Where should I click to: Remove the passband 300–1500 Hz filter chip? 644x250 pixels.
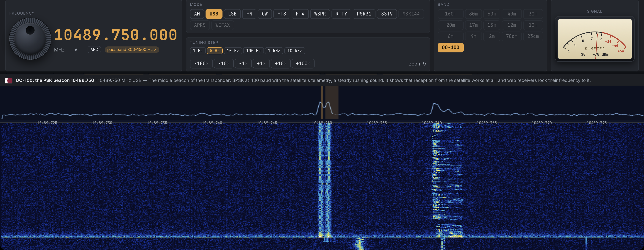coord(155,50)
